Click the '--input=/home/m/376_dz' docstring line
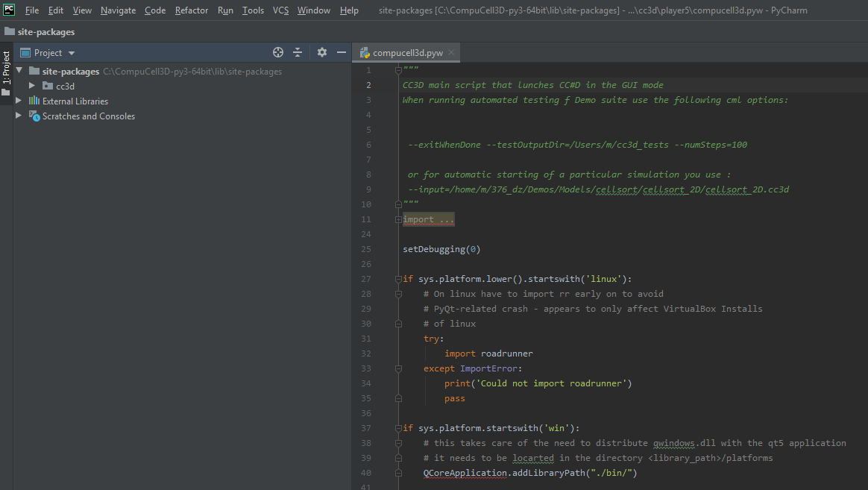This screenshot has height=490, width=868. coord(598,189)
